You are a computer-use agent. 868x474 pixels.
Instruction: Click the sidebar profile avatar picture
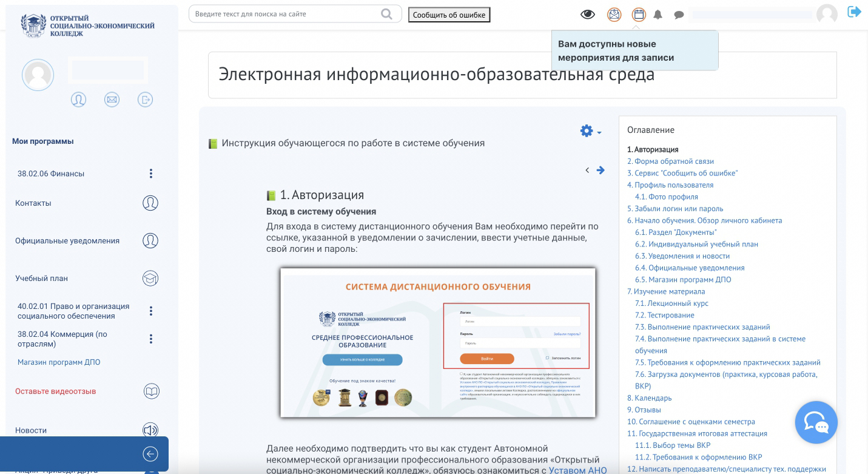coord(38,75)
